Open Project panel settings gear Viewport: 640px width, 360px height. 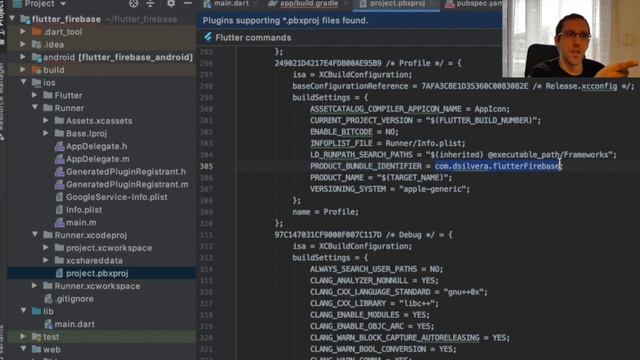coord(171,4)
